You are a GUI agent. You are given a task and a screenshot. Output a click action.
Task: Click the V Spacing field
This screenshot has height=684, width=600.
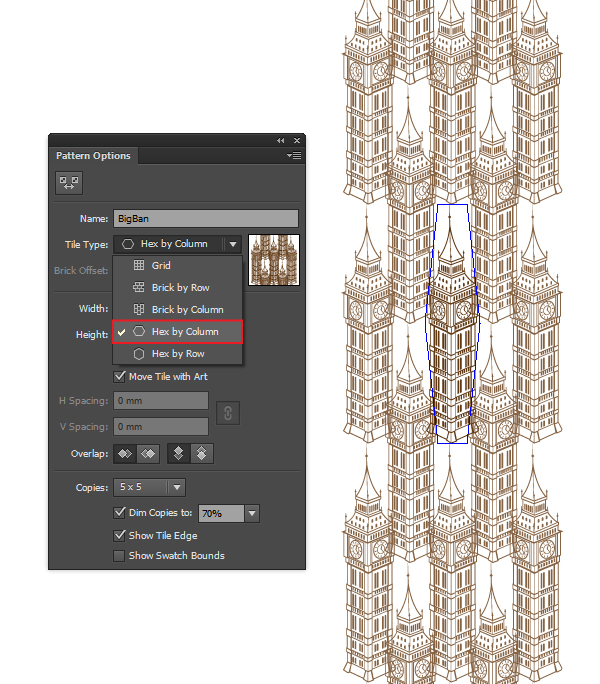coord(161,427)
